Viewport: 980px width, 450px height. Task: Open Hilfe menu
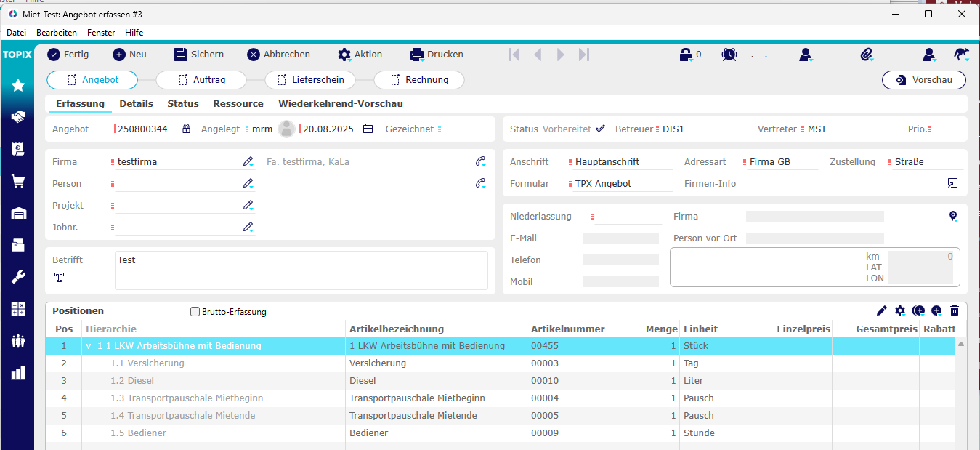(x=134, y=33)
